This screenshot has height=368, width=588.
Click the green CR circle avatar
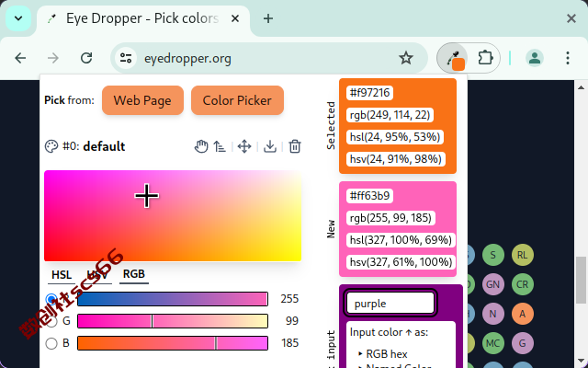point(523,284)
